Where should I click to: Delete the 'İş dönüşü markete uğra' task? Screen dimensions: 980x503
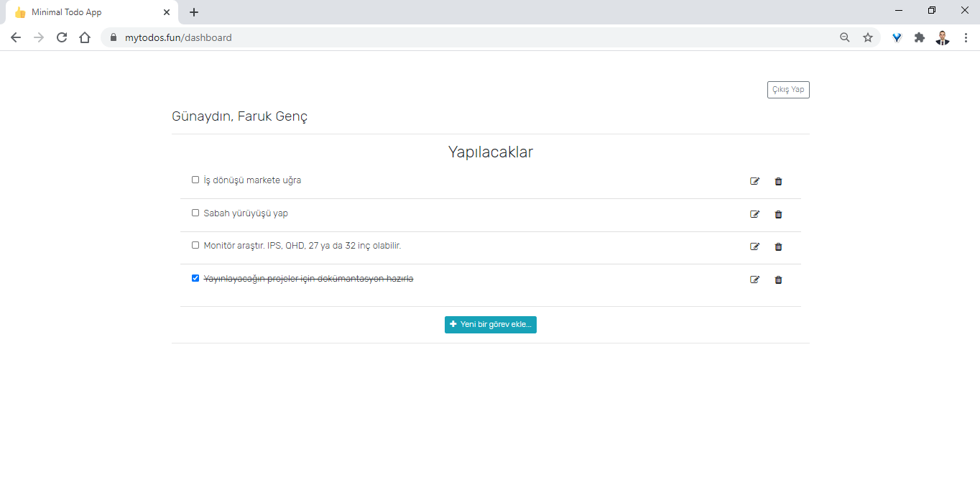778,181
